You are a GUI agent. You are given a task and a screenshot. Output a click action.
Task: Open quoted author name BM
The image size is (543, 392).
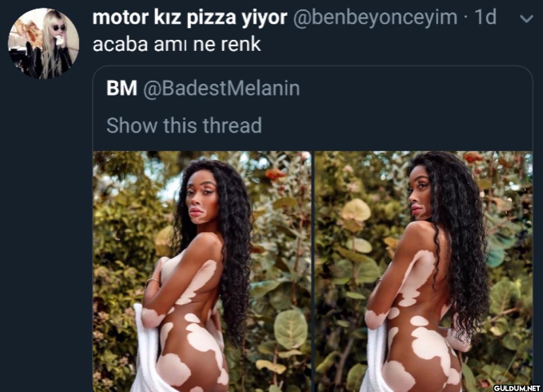(x=121, y=88)
